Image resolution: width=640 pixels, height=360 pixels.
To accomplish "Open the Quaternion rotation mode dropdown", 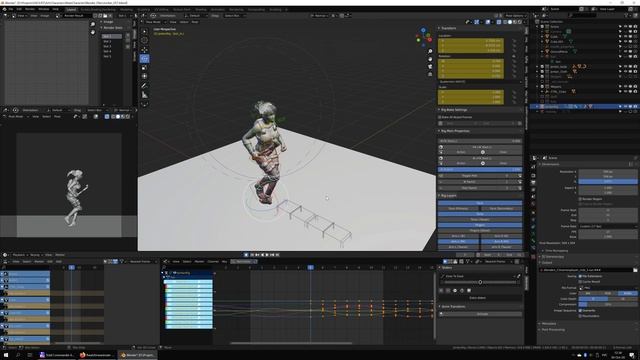I will click(480, 82).
